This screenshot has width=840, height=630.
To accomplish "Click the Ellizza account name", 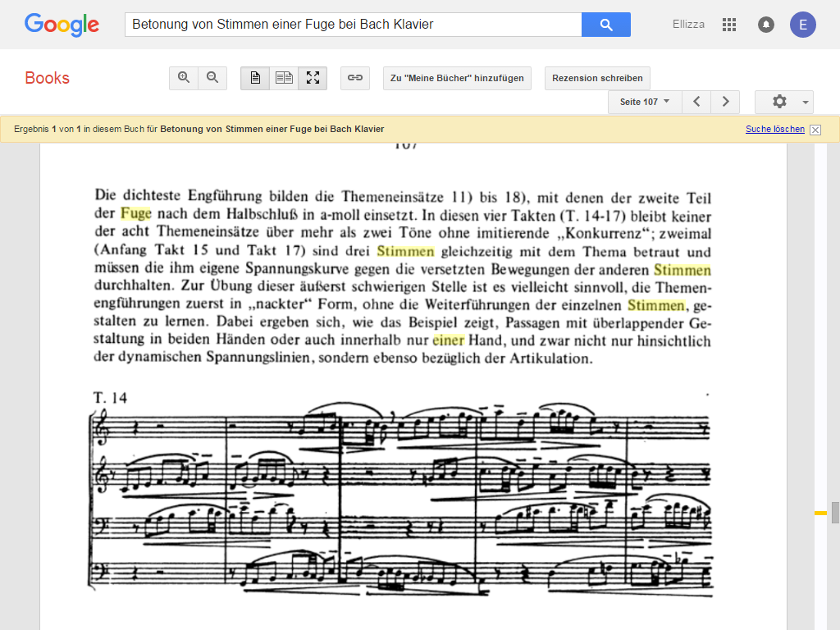I will point(688,25).
